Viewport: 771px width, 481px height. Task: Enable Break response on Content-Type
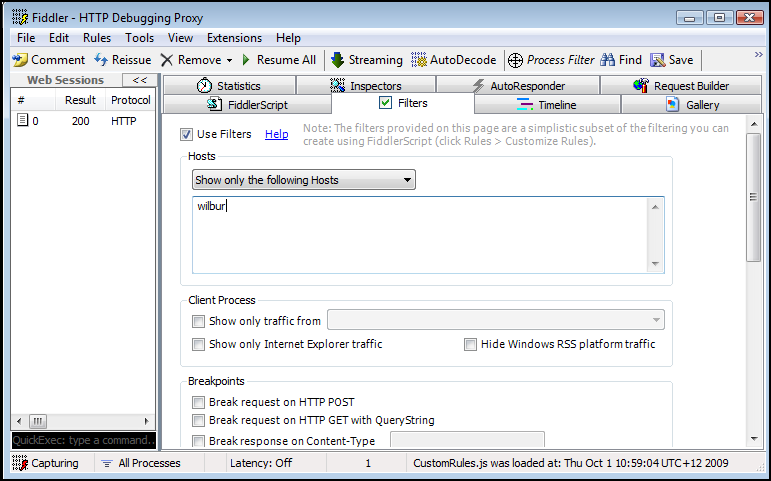coord(198,441)
